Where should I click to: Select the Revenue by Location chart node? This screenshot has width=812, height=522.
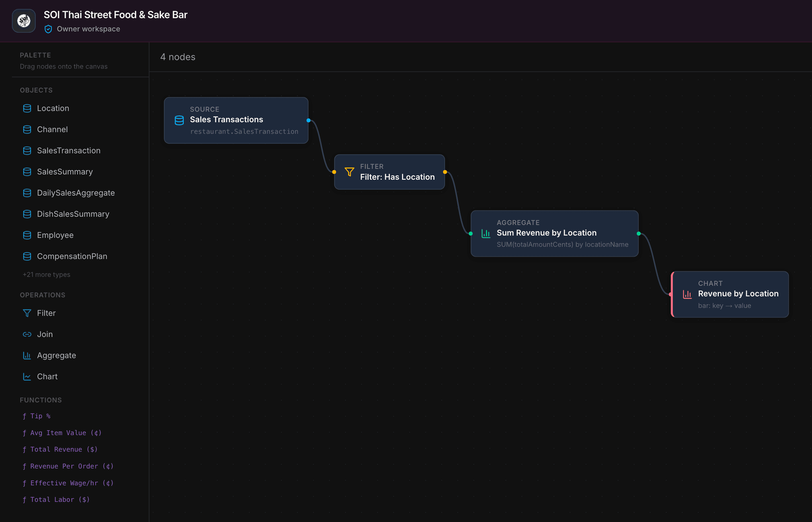[x=730, y=294]
